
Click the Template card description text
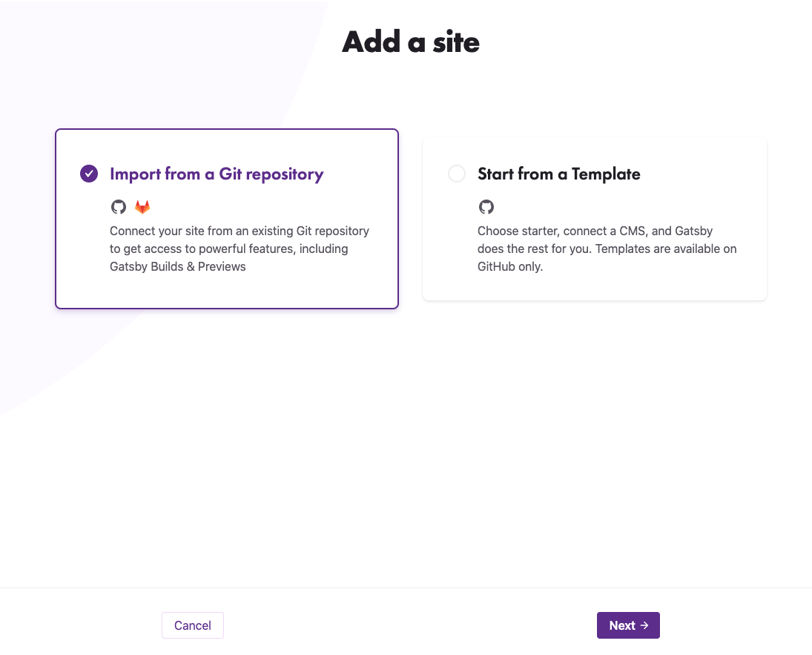[607, 248]
